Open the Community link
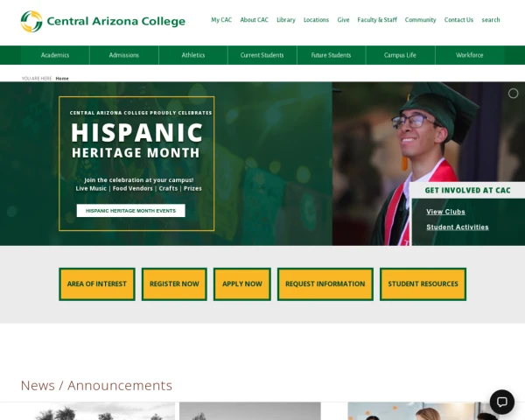Screen dimensions: 525x420 pyautogui.click(x=421, y=20)
